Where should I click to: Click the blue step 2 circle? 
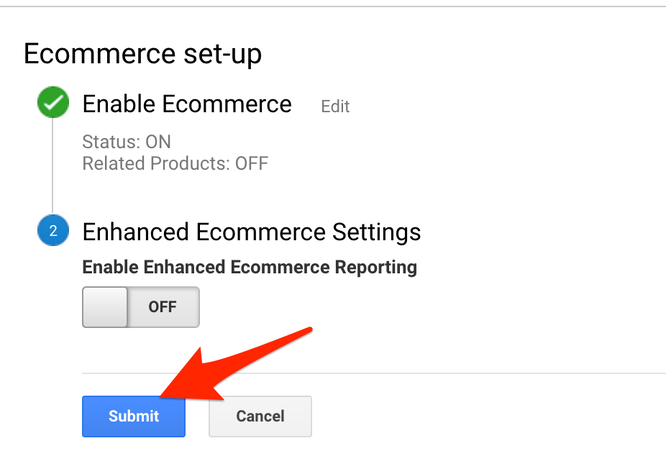click(52, 232)
